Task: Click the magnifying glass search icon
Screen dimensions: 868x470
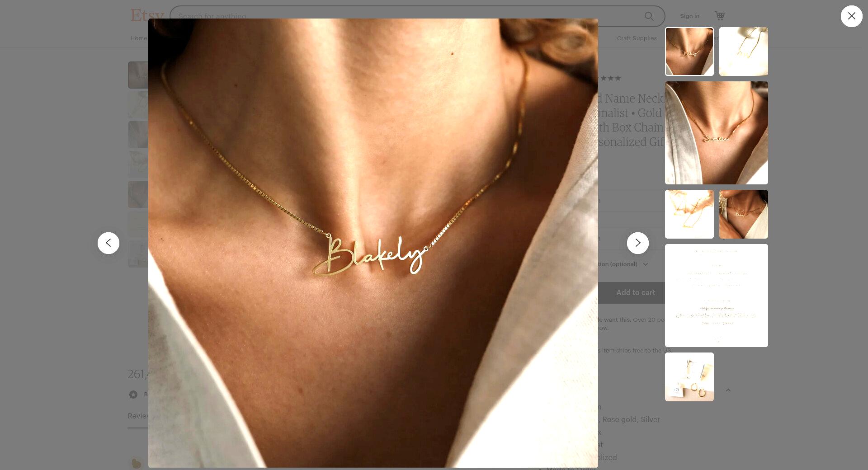Action: pos(649,16)
